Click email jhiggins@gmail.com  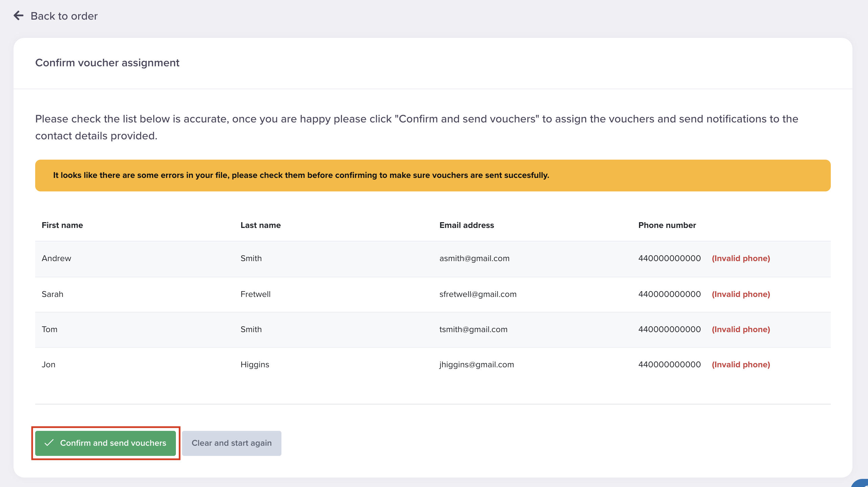tap(477, 365)
